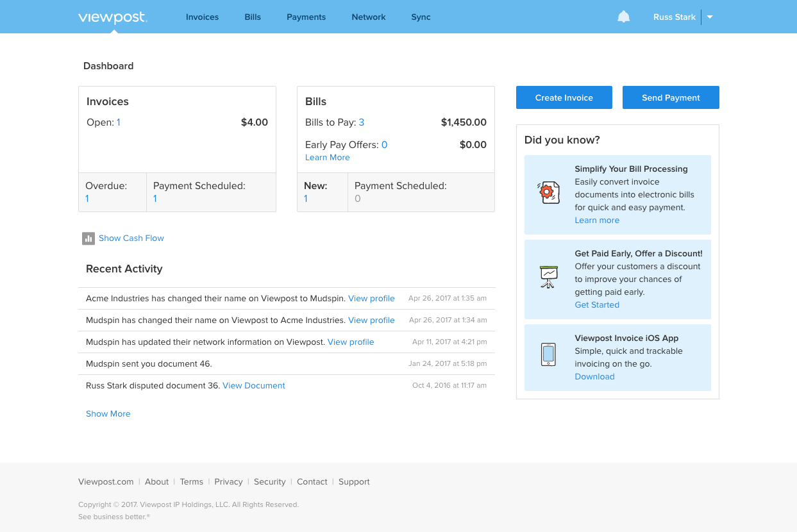Click the Download link for iOS App
Screen dimensions: 797x532
(x=594, y=377)
